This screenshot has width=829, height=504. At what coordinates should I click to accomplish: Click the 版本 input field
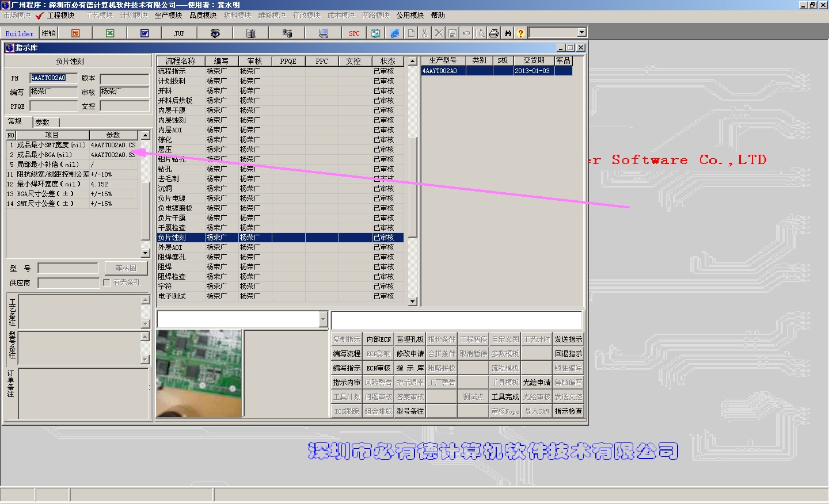coord(124,78)
